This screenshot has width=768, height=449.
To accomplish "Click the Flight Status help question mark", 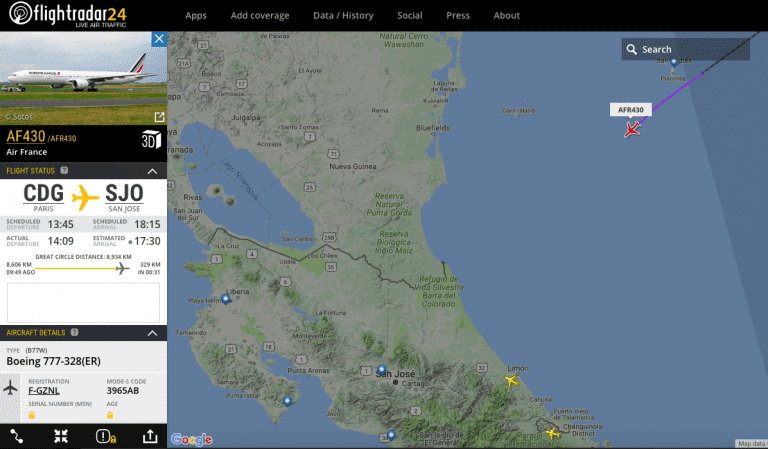I will click(64, 171).
